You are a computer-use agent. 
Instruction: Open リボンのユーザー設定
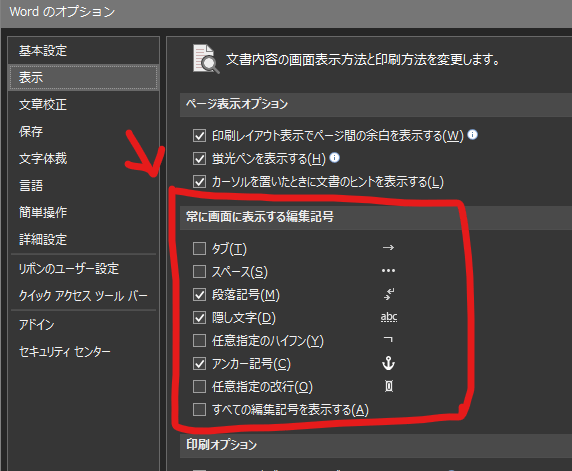[83, 269]
